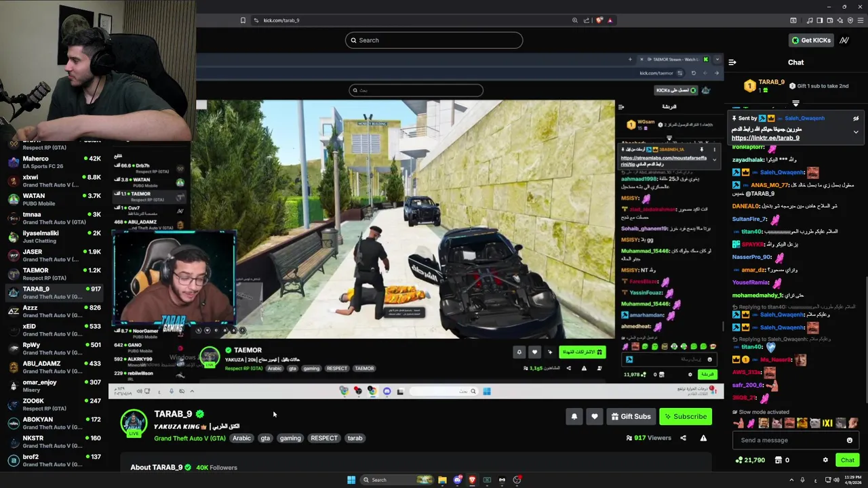
Task: Click the RESPECT tag under TARAB_9
Action: [x=324, y=438]
